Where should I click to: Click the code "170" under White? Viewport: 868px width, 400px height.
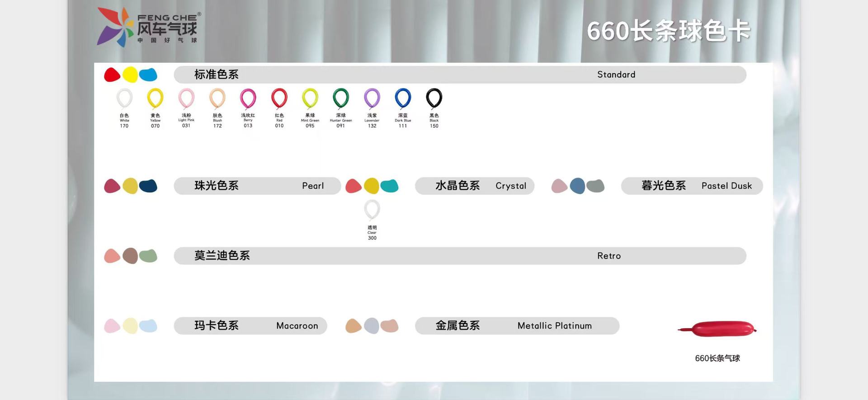[124, 126]
